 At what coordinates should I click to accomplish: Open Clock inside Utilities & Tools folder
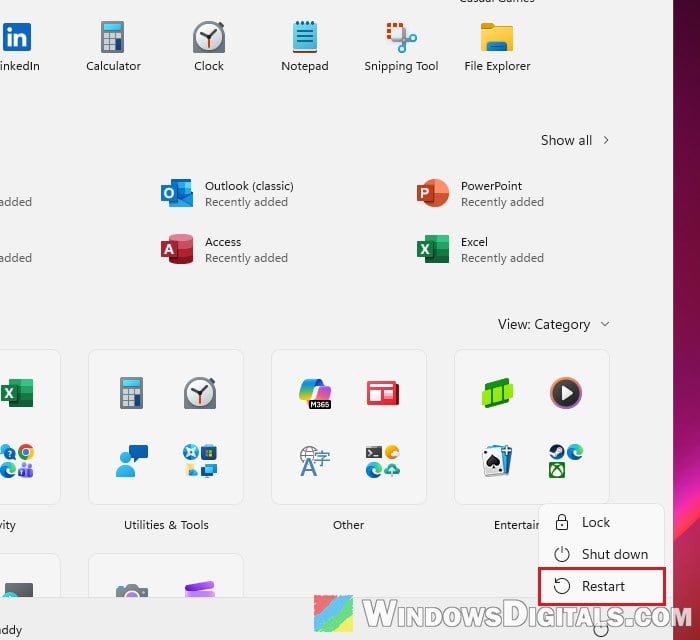click(x=200, y=393)
